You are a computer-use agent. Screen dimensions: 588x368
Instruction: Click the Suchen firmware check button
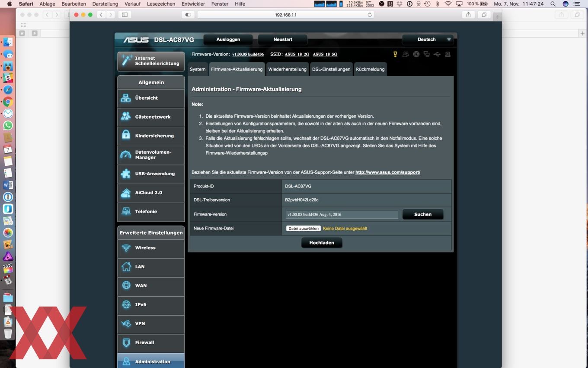pyautogui.click(x=423, y=214)
